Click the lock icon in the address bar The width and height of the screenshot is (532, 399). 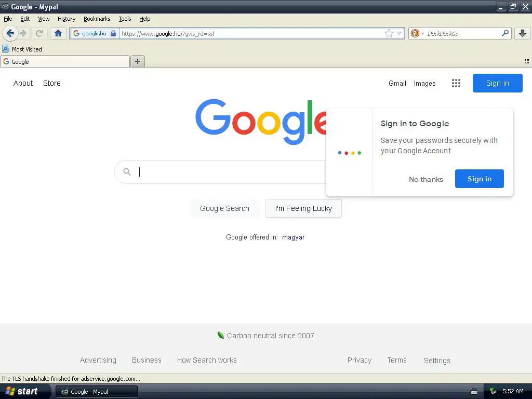pos(113,33)
